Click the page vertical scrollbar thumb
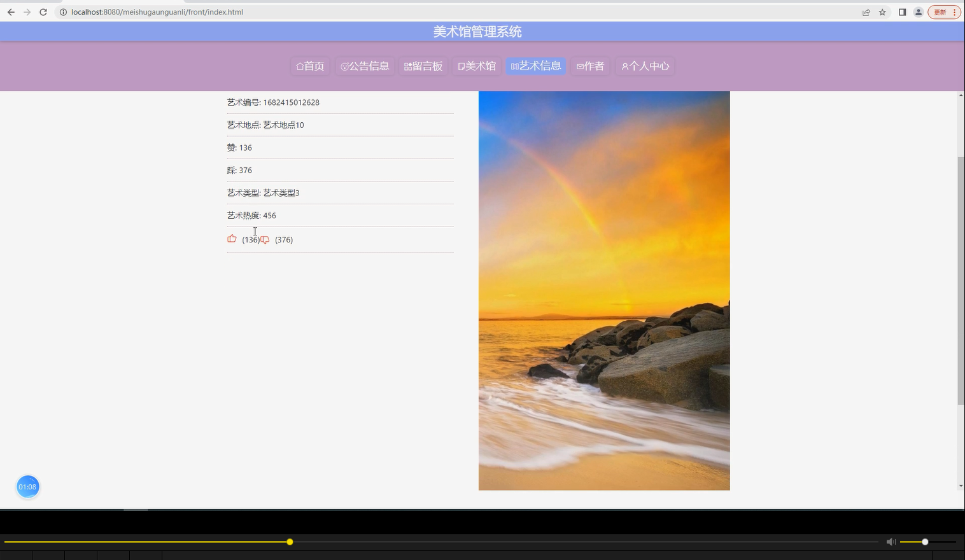The width and height of the screenshot is (965, 560). tap(961, 280)
